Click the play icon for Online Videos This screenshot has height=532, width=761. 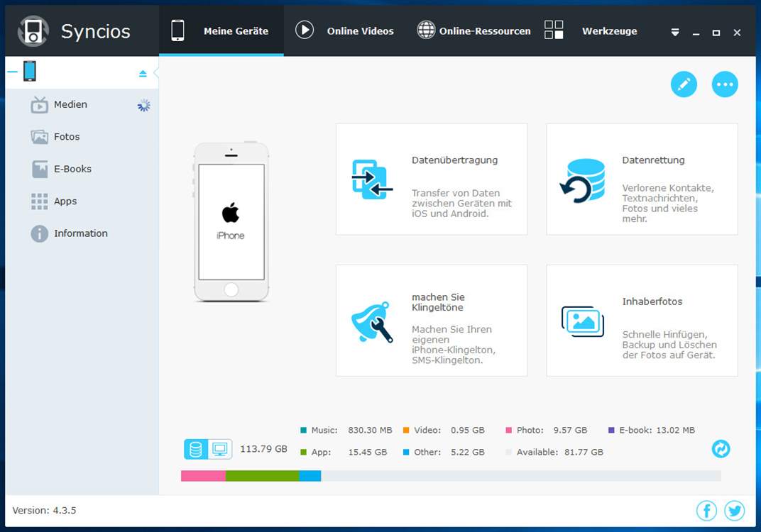point(305,30)
